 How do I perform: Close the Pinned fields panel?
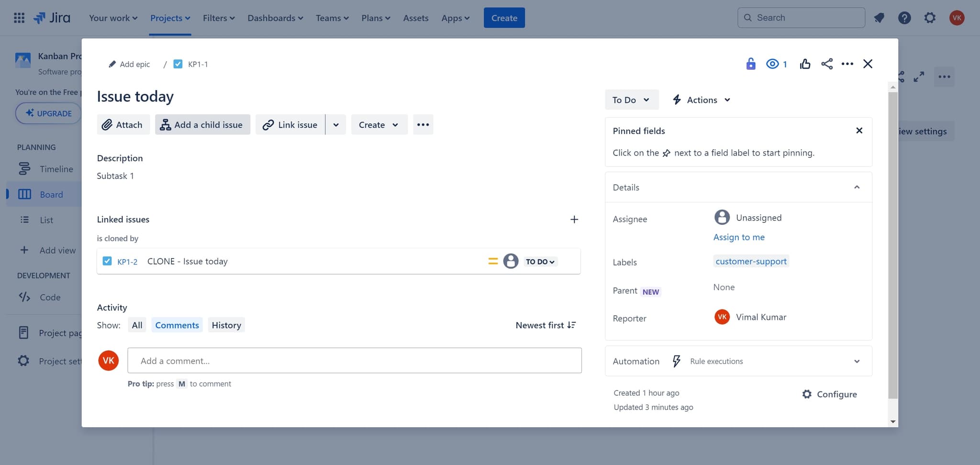click(859, 131)
